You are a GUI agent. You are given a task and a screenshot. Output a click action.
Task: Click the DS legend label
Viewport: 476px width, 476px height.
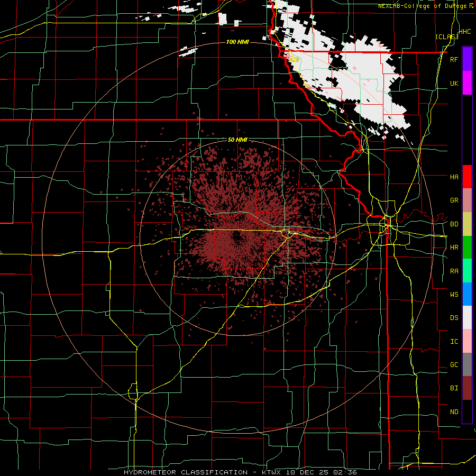point(454,318)
